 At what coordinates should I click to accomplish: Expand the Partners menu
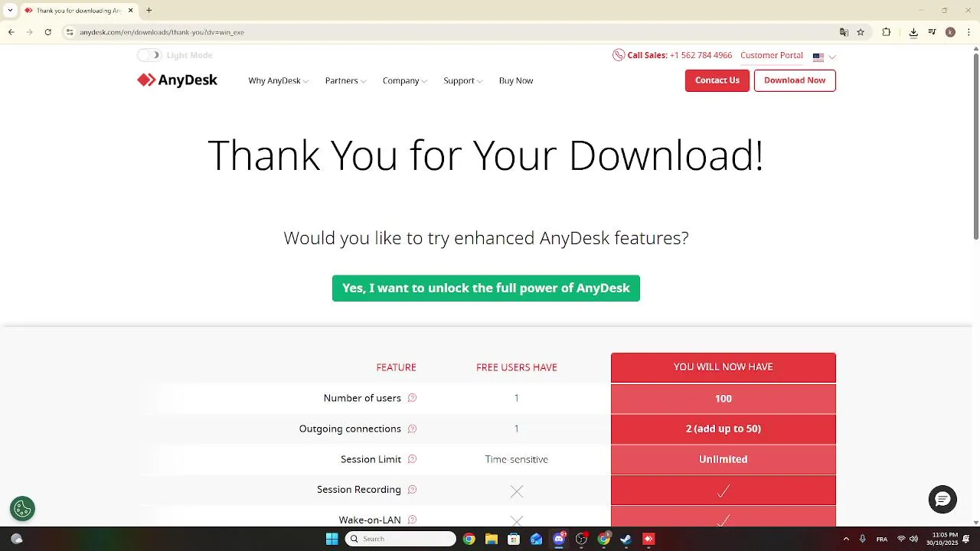coord(345,80)
